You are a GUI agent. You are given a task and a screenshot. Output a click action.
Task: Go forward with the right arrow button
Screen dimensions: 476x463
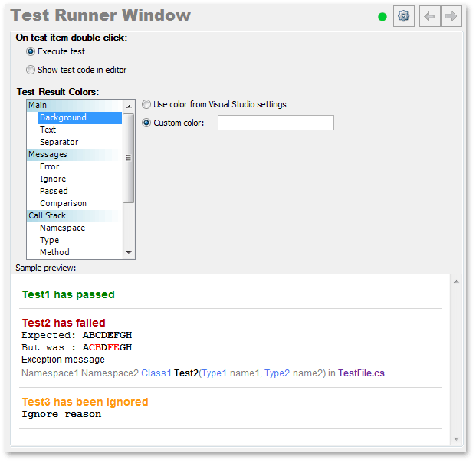pyautogui.click(x=451, y=16)
